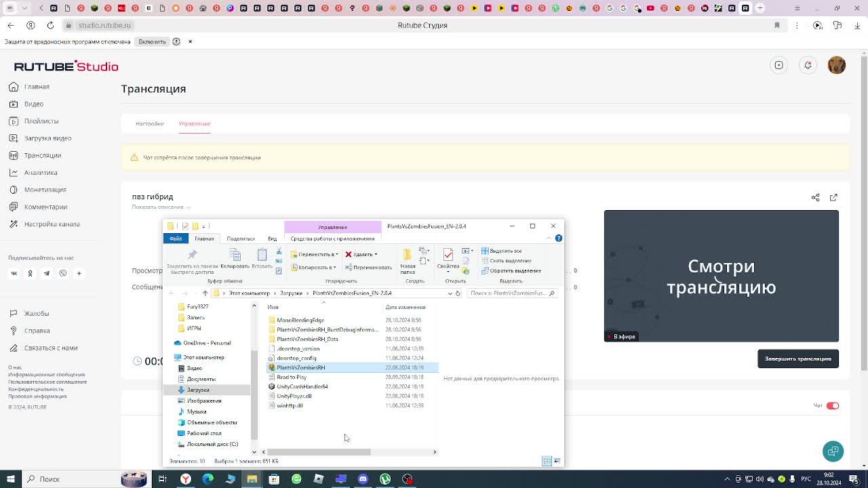The image size is (868, 488).
Task: Toggle the Чат switch off
Action: coord(832,405)
